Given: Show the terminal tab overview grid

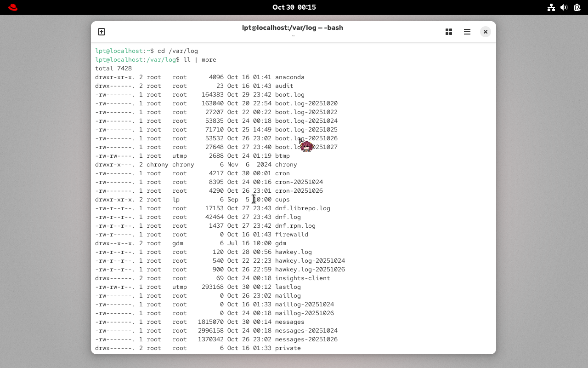Looking at the screenshot, I should 449,32.
